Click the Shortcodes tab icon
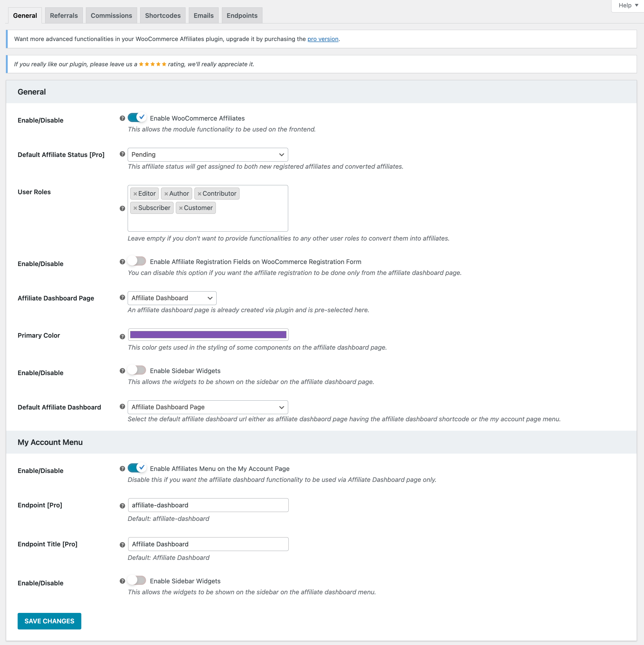Image resolution: width=644 pixels, height=645 pixels. coord(163,15)
